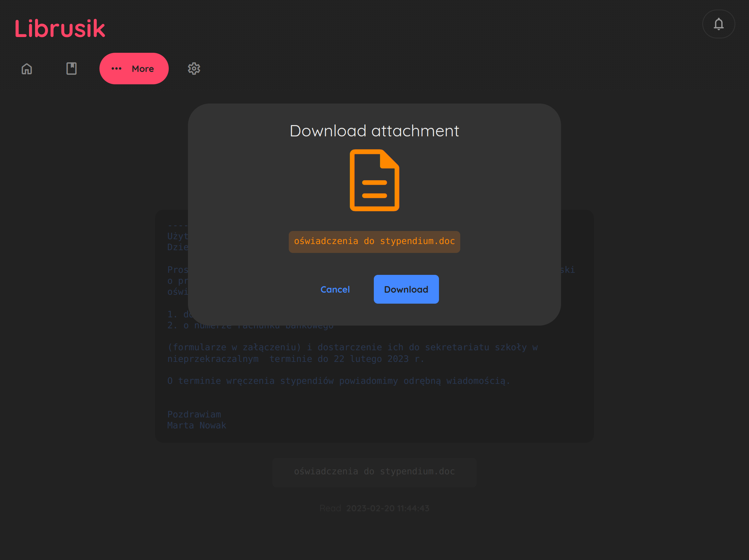Select the More tab label
The width and height of the screenshot is (749, 560).
[x=143, y=69]
